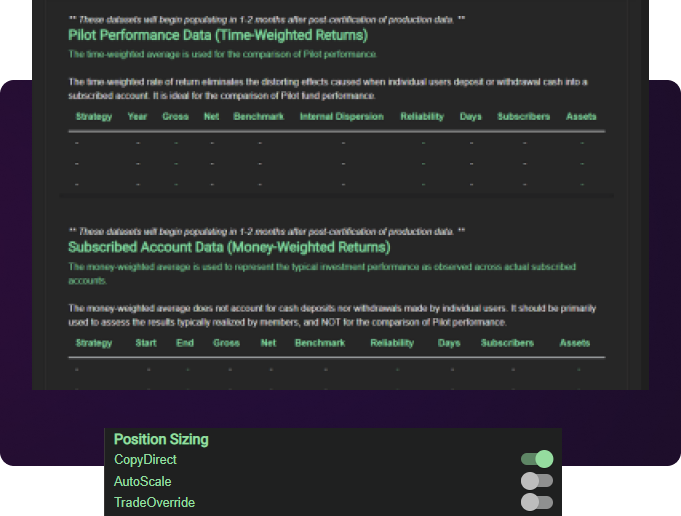Click Assets header in Pilot Performance table
The width and height of the screenshot is (681, 516).
point(581,117)
